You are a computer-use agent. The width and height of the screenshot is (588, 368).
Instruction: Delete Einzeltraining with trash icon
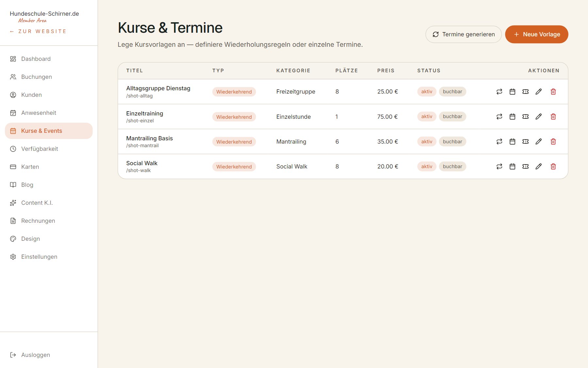click(553, 116)
